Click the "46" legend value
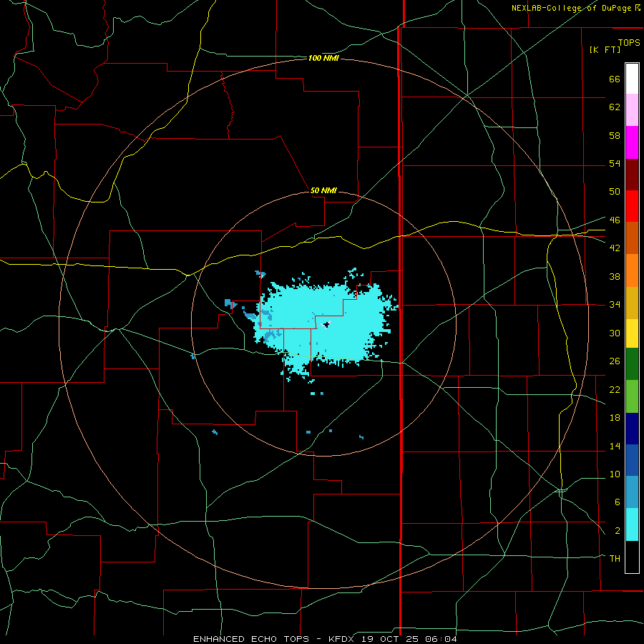 click(x=615, y=220)
